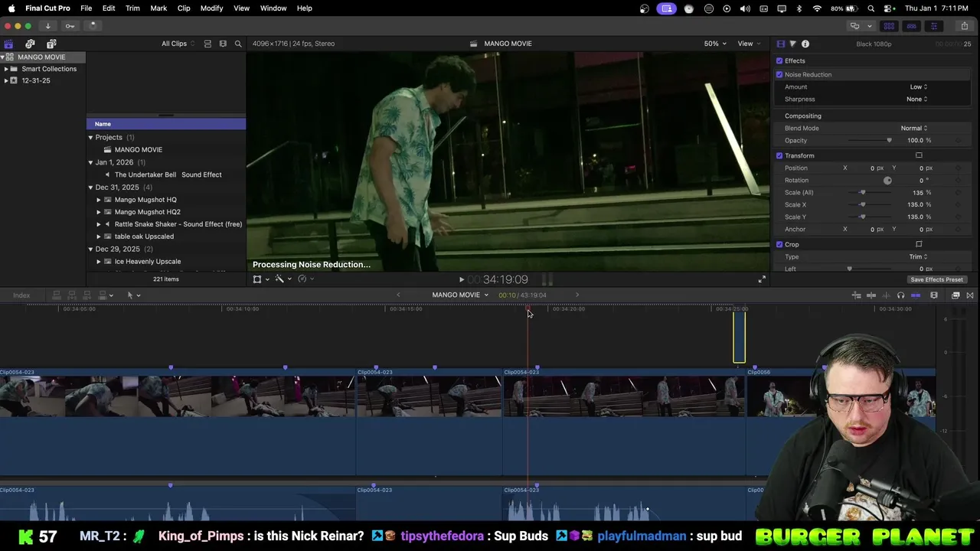Image resolution: width=980 pixels, height=551 pixels.
Task: Open macOS Spotlight search icon
Action: coord(871,8)
